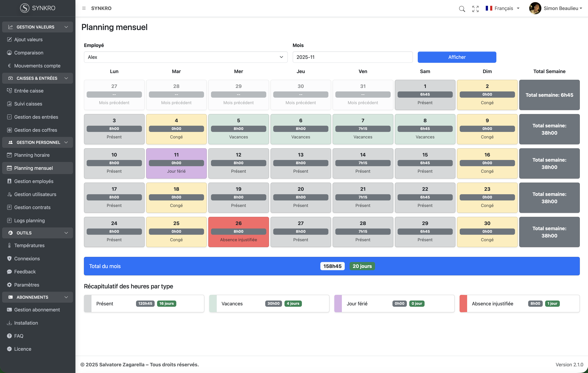The height and width of the screenshot is (373, 588).
Task: Click the red Absence injustifiée color swatch
Action: [463, 304]
